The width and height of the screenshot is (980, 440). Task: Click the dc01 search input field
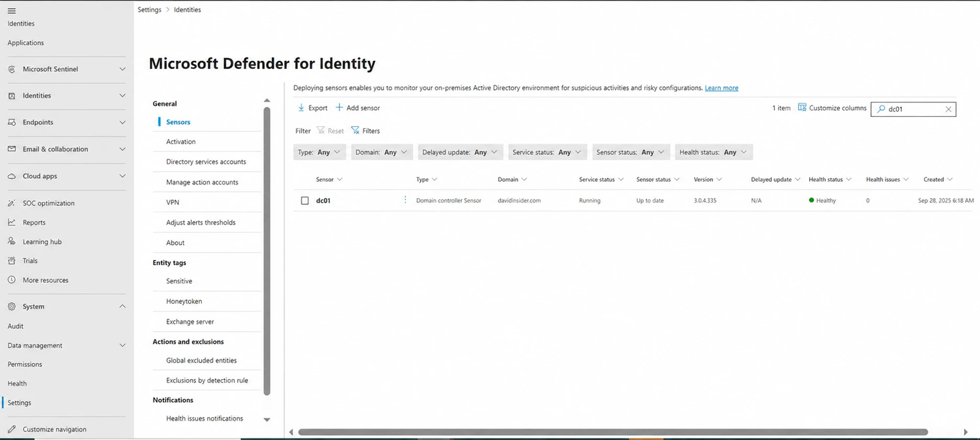tap(913, 109)
